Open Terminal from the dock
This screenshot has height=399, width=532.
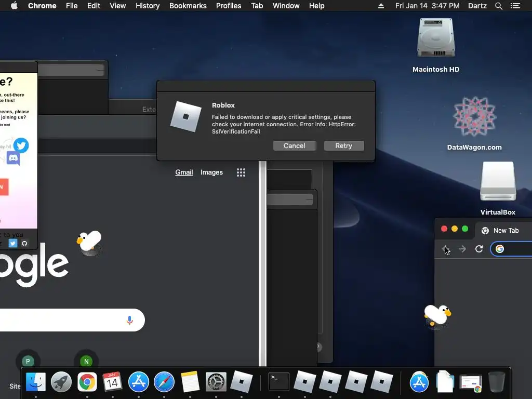click(279, 382)
